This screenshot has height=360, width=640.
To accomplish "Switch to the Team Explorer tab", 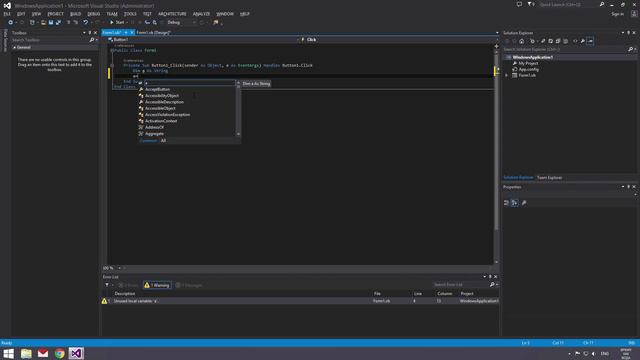I will point(549,178).
